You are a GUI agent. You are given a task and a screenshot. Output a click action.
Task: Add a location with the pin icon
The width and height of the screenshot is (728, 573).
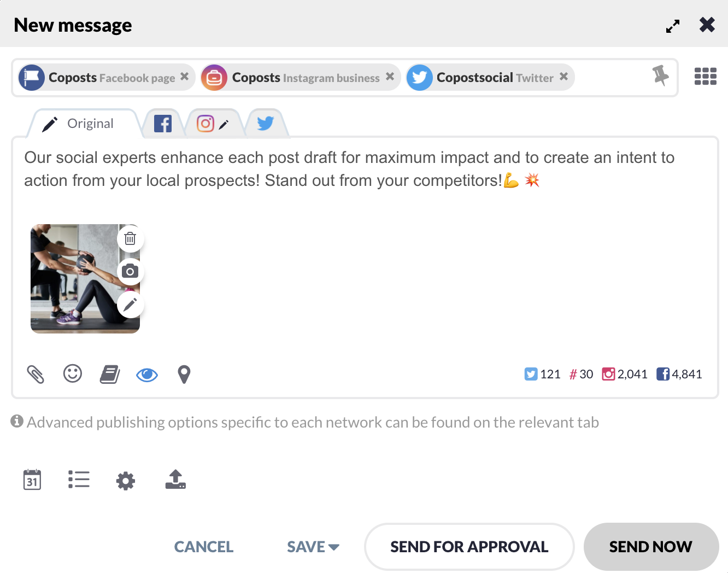click(184, 375)
